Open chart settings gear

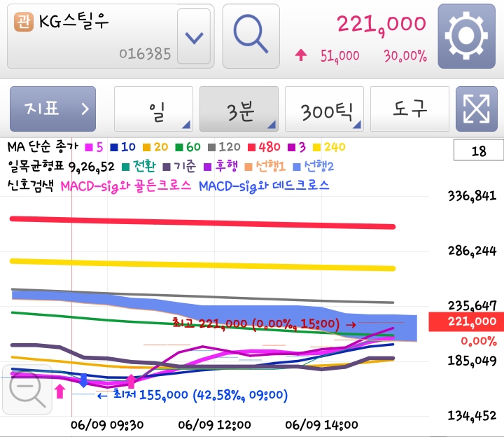click(x=466, y=36)
